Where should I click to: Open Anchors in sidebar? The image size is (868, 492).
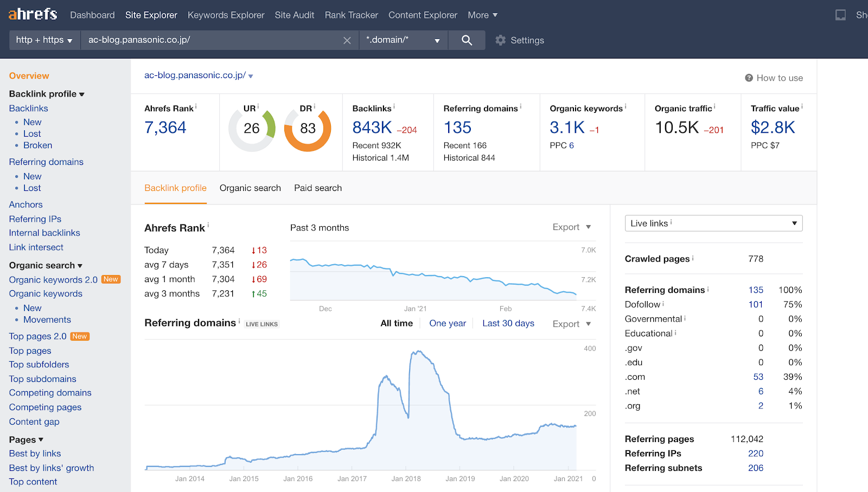click(x=25, y=205)
